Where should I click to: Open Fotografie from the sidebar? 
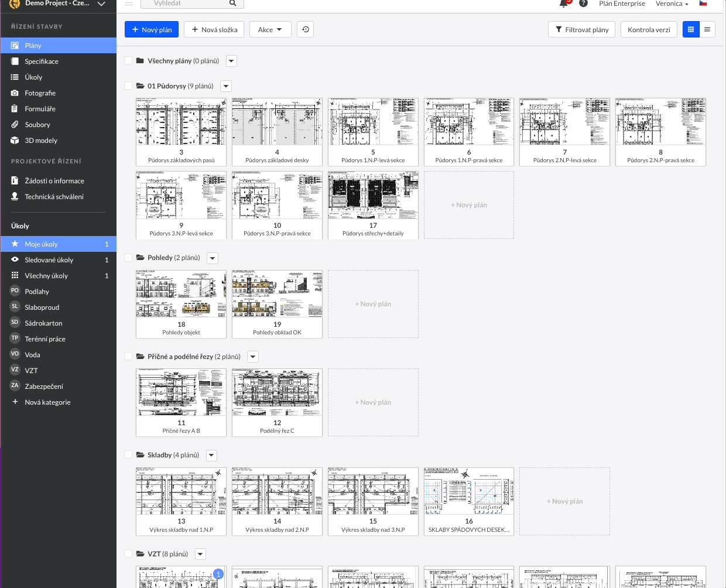pos(40,93)
